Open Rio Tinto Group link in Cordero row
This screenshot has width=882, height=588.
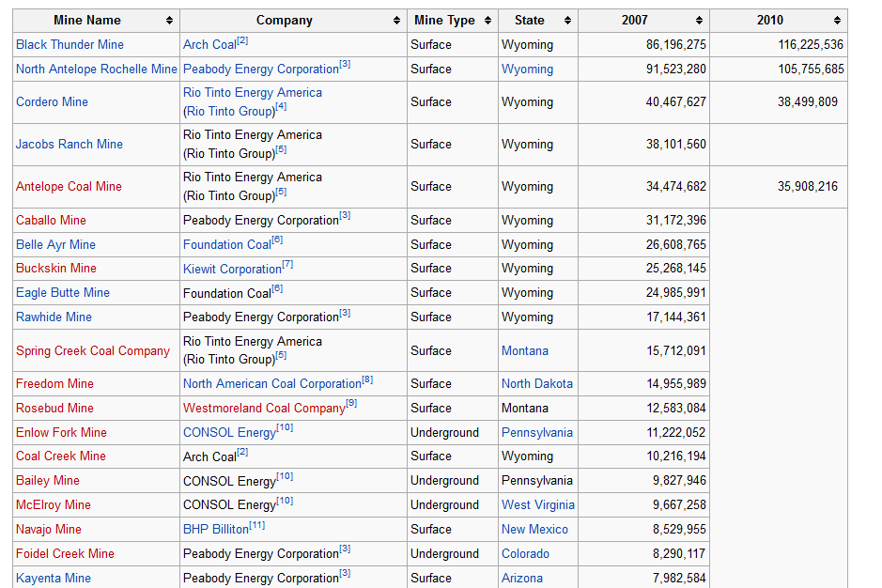[231, 112]
